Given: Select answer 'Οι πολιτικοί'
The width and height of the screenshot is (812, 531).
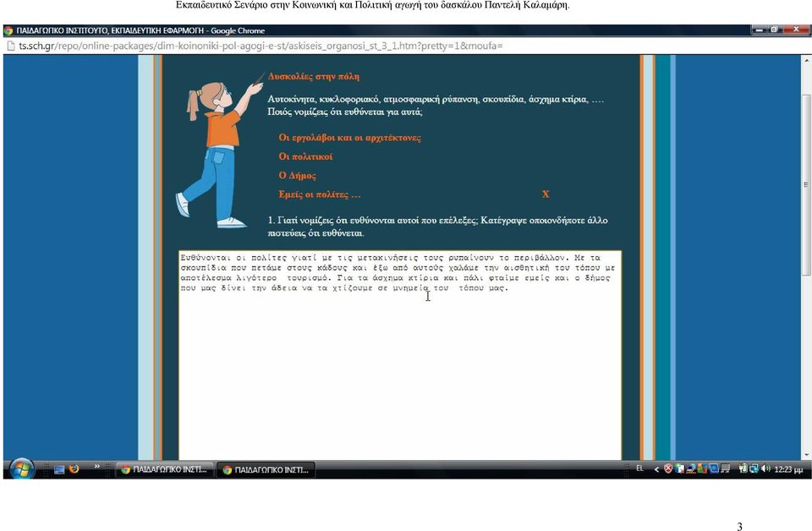Looking at the screenshot, I should 305,156.
